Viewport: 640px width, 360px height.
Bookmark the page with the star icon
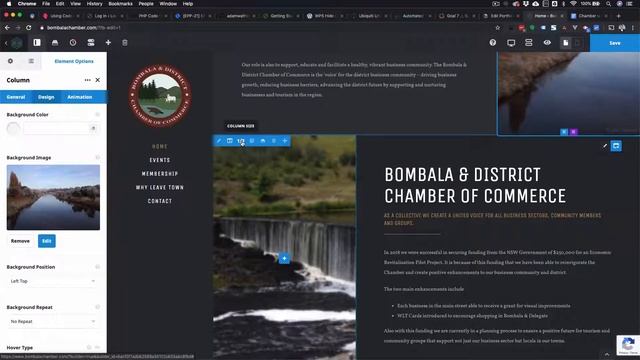coord(497,28)
